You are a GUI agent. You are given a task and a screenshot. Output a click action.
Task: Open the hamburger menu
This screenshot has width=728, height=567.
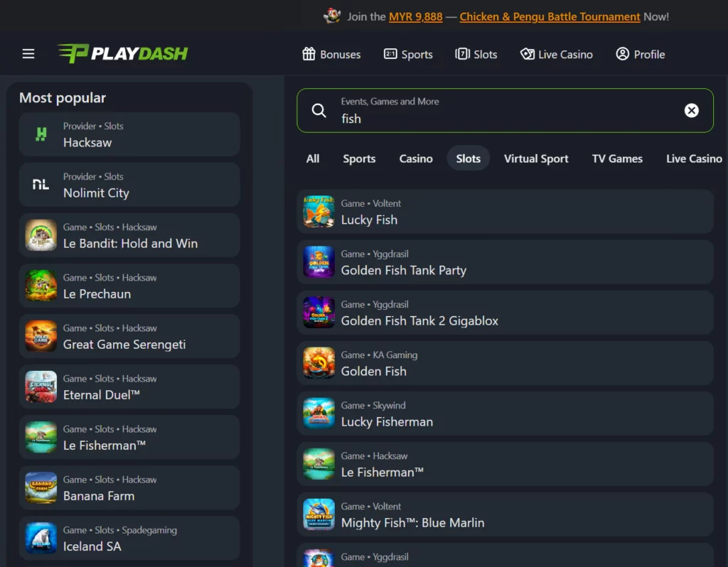coord(28,54)
